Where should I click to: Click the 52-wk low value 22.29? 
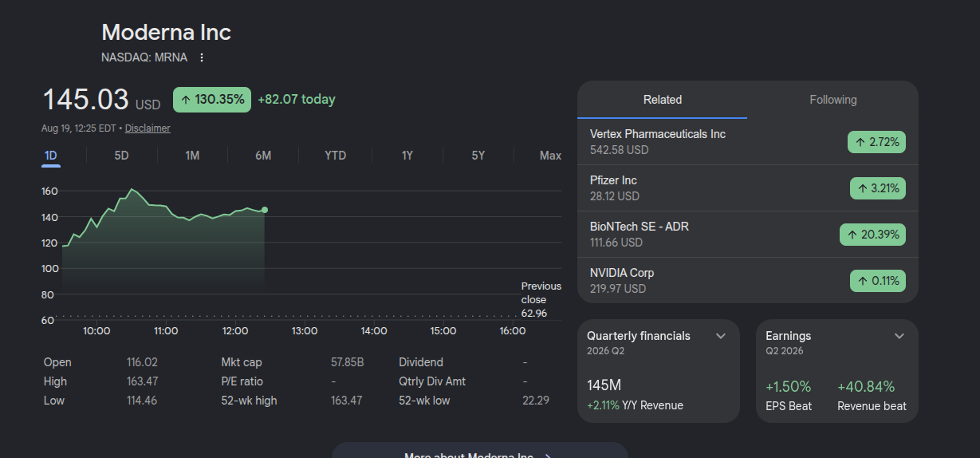pos(536,401)
